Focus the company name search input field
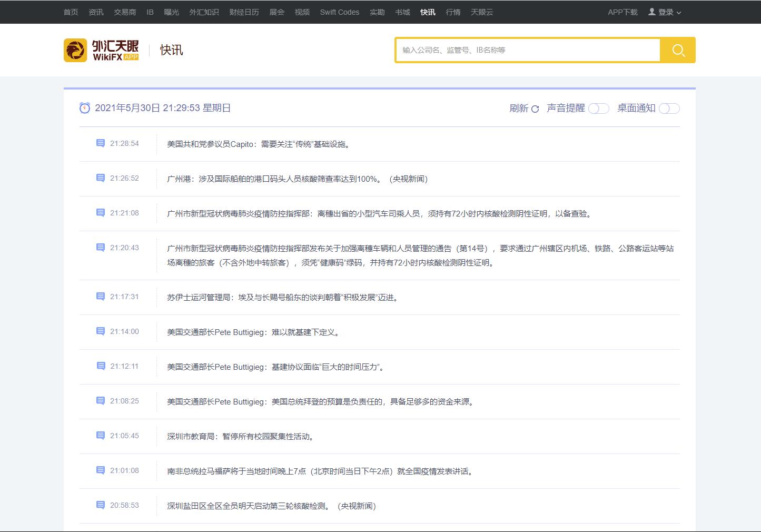 (x=528, y=50)
